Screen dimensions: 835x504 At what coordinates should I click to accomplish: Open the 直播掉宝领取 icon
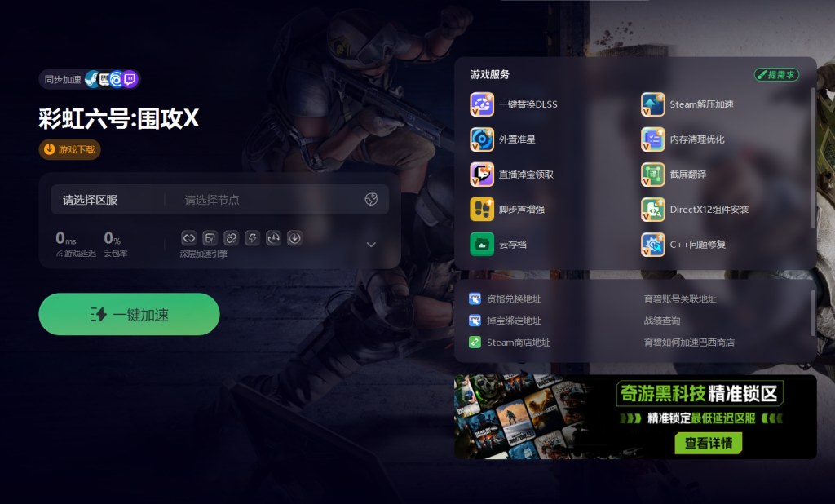482,175
